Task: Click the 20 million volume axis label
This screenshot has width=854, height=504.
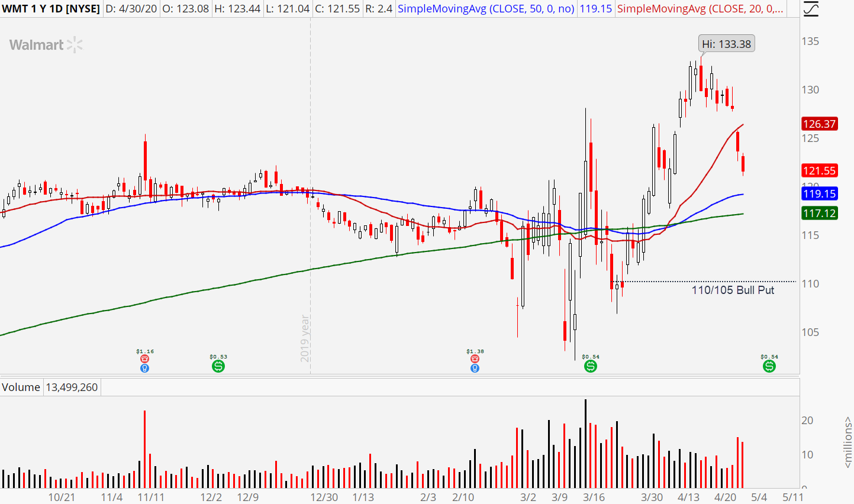Action: (x=807, y=421)
